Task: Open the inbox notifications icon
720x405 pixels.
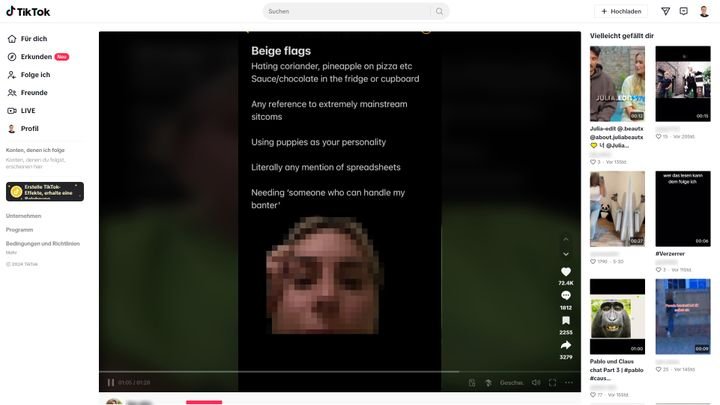Action: pyautogui.click(x=684, y=11)
